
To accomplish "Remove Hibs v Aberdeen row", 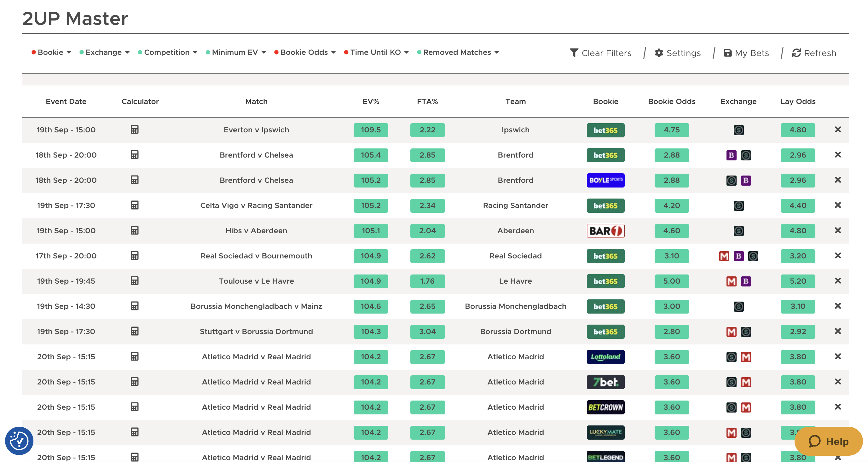I will pos(838,230).
